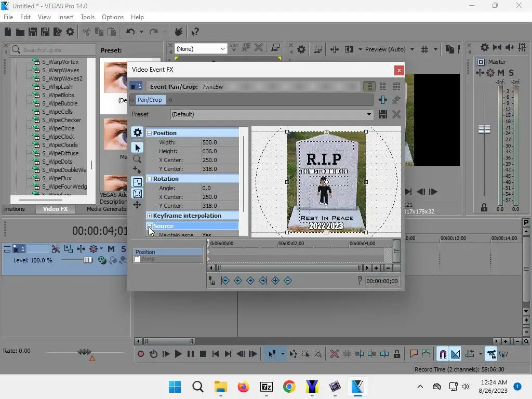The width and height of the screenshot is (532, 399).
Task: Click the Master bus Mute M button
Action: click(x=501, y=73)
